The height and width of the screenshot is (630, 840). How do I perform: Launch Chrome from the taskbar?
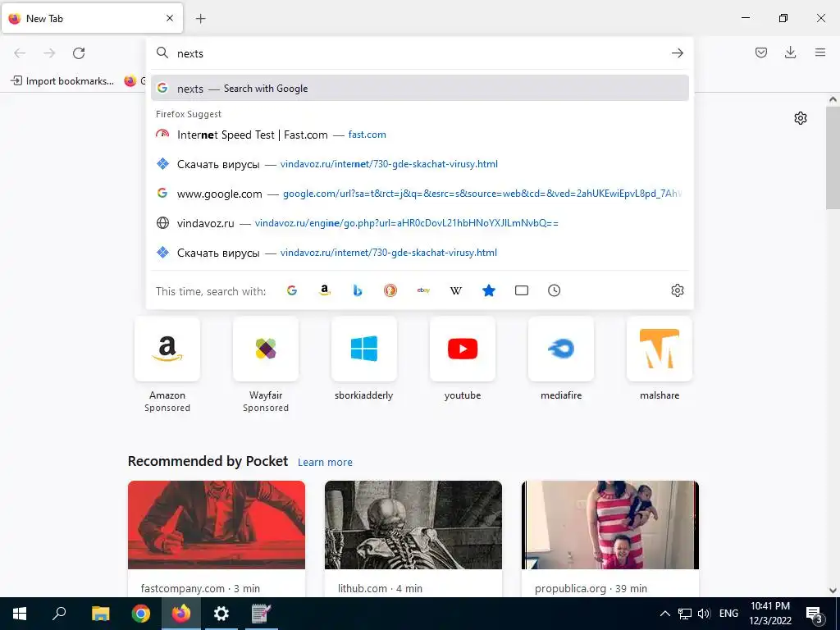[x=141, y=614]
